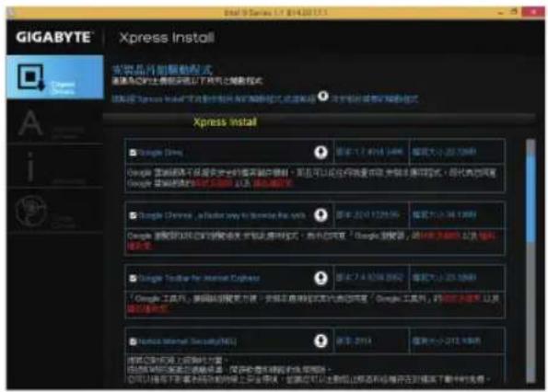The image size is (548, 392).
Task: Click the app icon in the title bar
Action: tap(10, 13)
